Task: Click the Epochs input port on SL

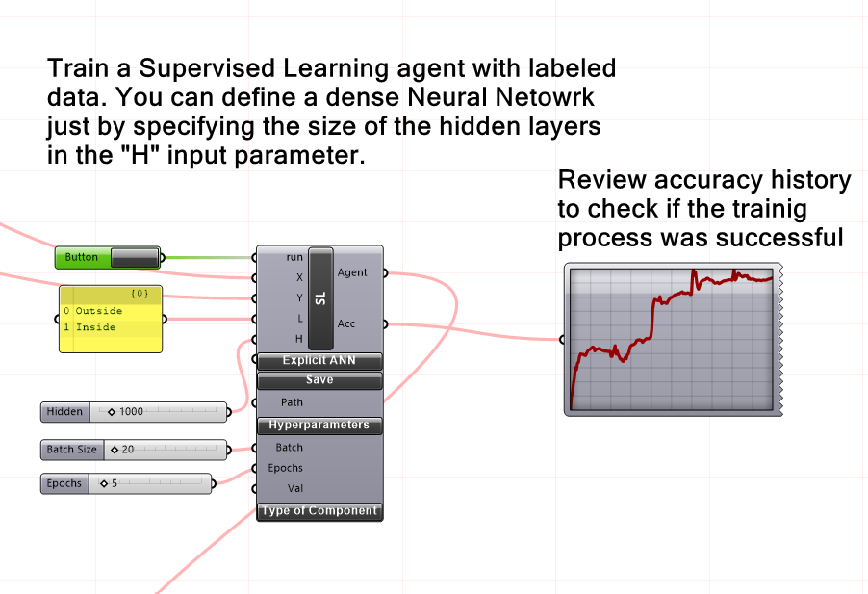Action: (253, 468)
